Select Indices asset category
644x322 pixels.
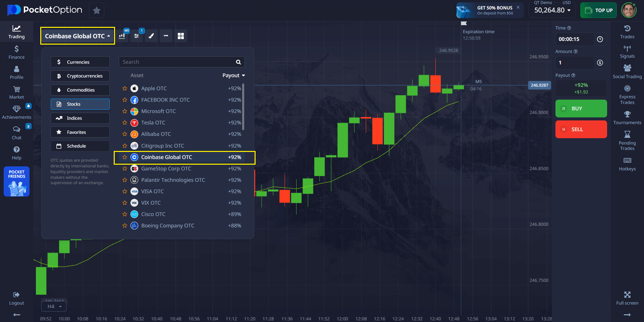[80, 118]
